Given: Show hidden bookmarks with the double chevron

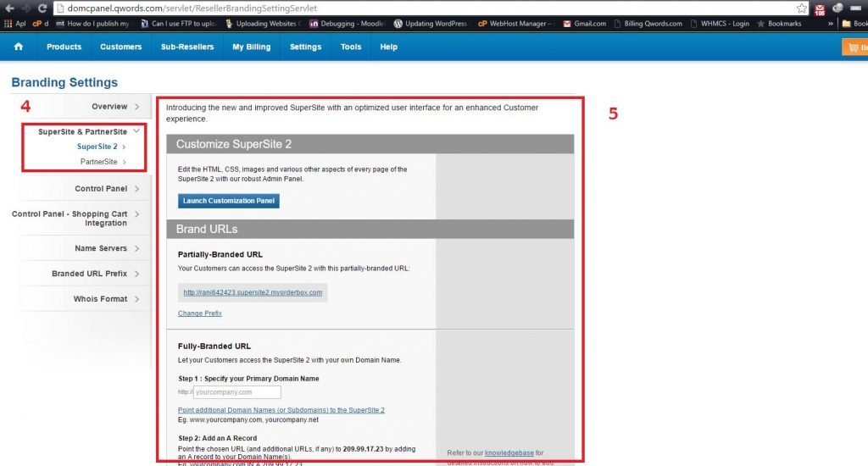Looking at the screenshot, I should click(x=831, y=23).
